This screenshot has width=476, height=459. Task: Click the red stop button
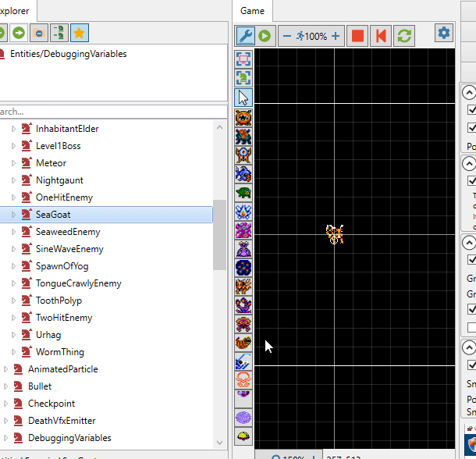tap(357, 36)
